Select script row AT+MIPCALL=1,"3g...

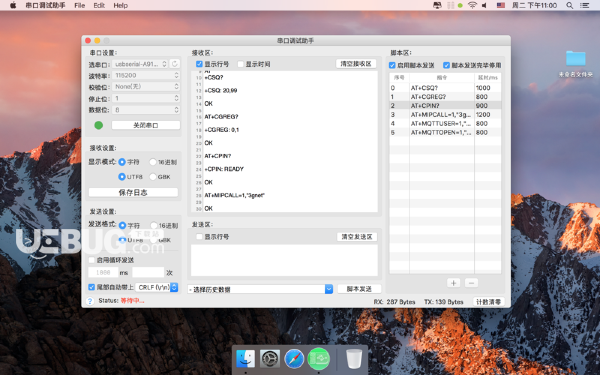[445, 114]
